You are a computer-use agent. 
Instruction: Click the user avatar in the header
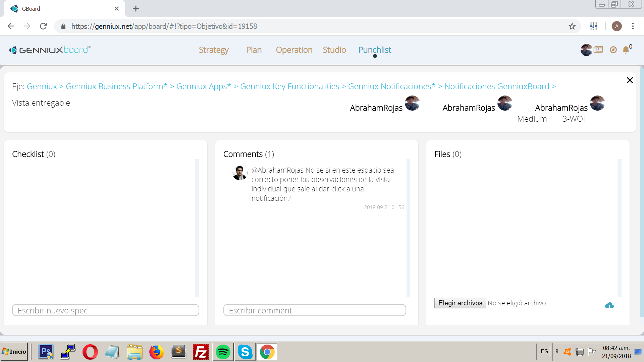coord(586,50)
